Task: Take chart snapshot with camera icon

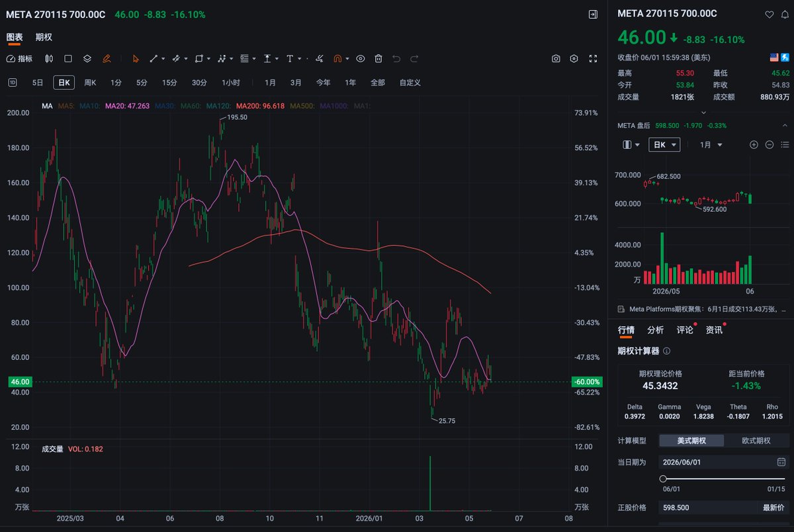Action: point(556,58)
